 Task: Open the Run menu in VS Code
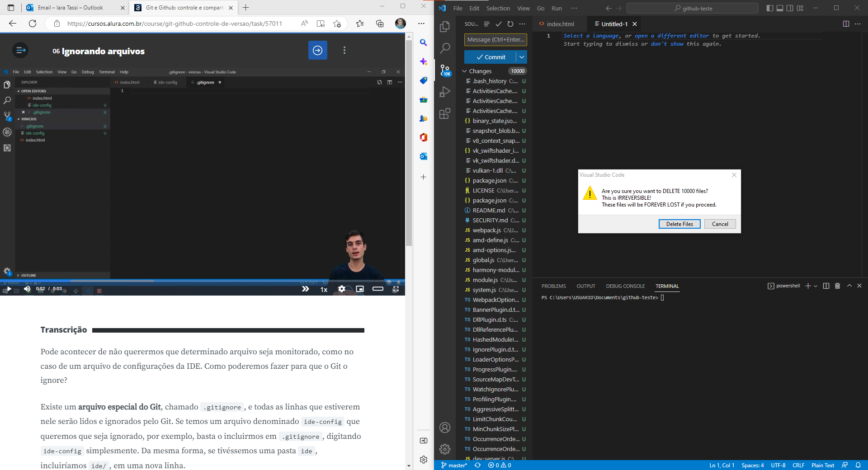(x=557, y=8)
